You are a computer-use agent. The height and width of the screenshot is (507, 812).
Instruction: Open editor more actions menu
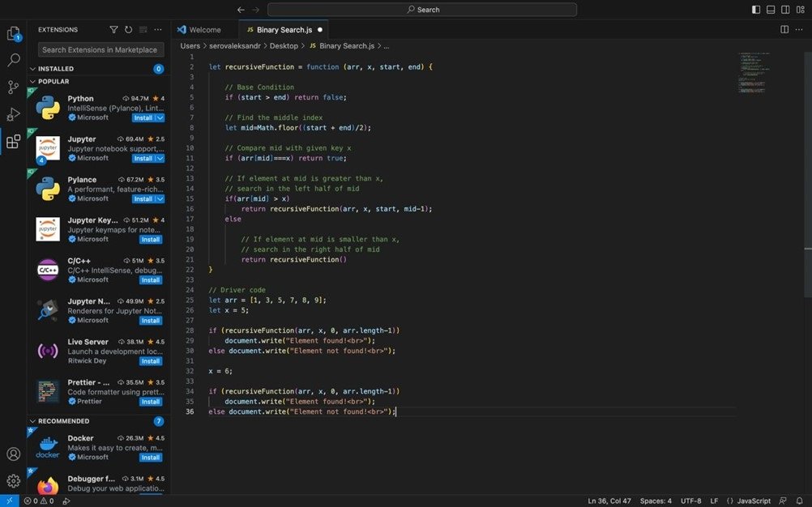(x=799, y=29)
